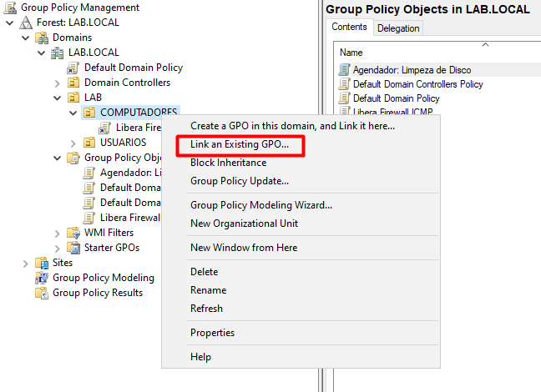
Task: Select New Organizational Unit menu entry
Action: [244, 223]
